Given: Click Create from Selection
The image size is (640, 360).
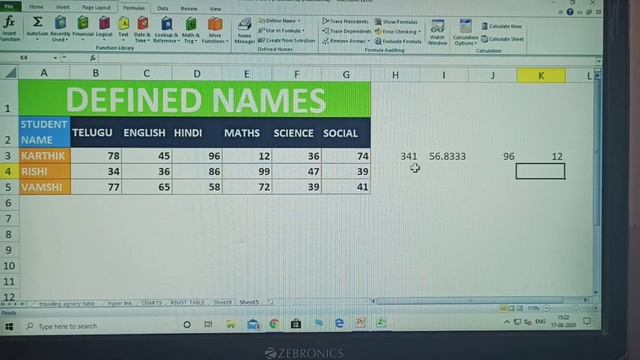Looking at the screenshot, I should click(287, 40).
